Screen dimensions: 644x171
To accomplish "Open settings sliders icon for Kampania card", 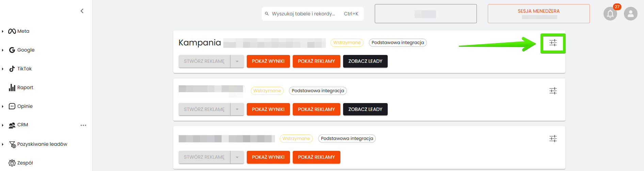I will tap(553, 43).
